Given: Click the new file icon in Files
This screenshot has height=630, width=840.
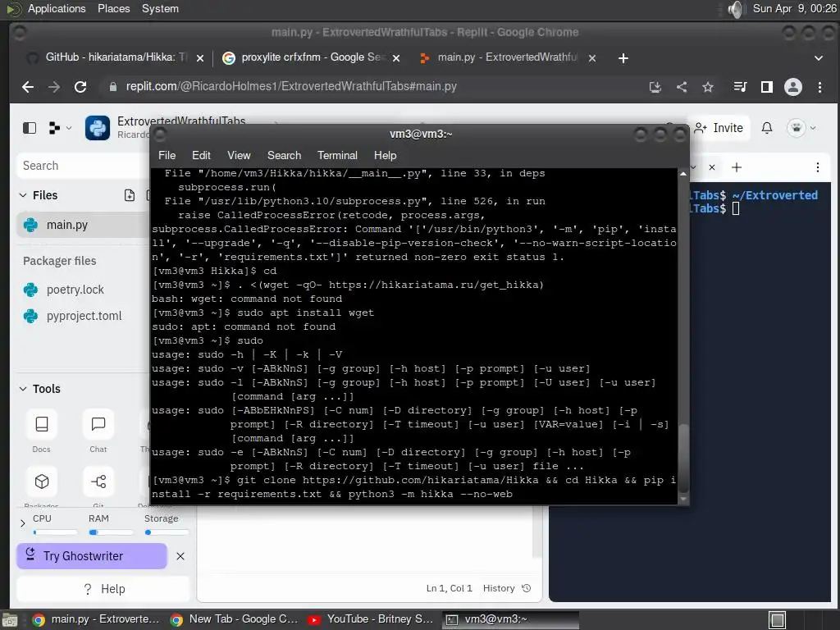Looking at the screenshot, I should pos(130,195).
